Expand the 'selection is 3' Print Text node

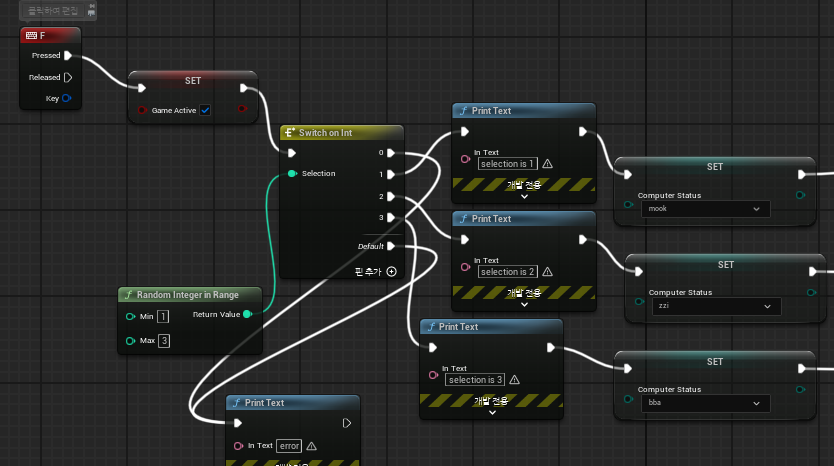click(x=492, y=413)
